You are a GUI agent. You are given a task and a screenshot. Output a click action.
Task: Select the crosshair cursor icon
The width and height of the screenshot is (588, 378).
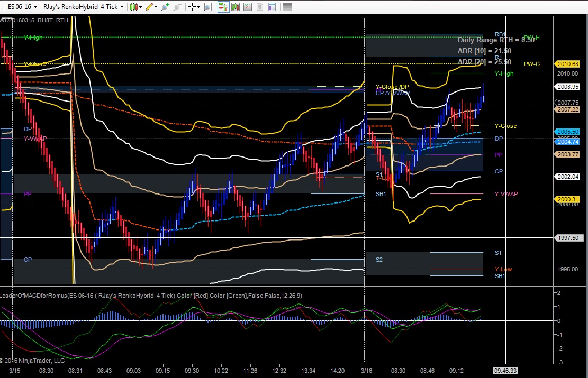point(192,7)
